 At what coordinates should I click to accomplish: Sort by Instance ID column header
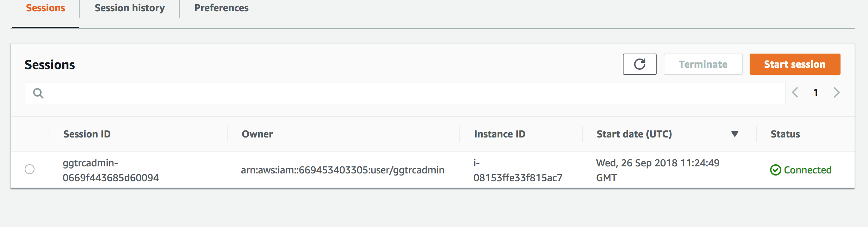click(x=500, y=134)
